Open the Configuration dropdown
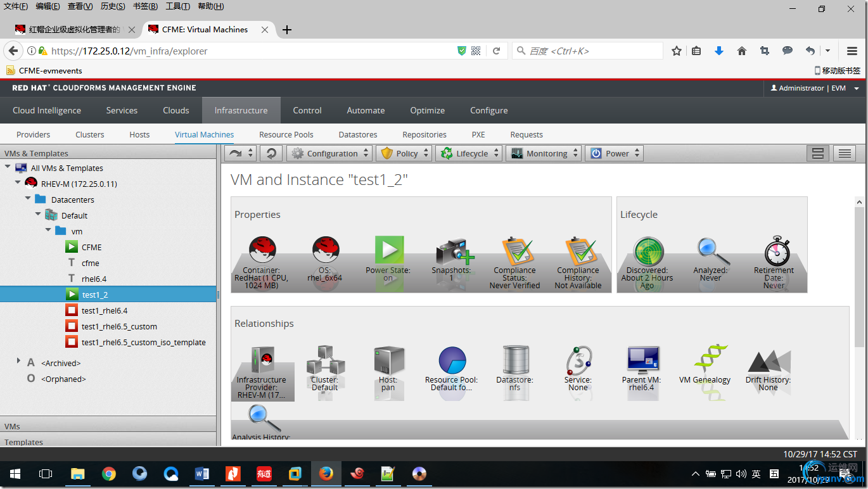This screenshot has width=868, height=489. pos(329,153)
